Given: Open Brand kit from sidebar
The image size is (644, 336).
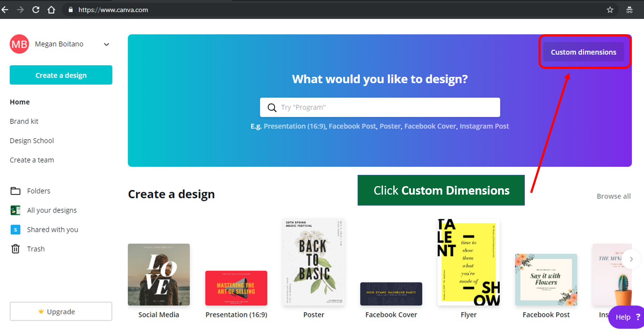Looking at the screenshot, I should 24,121.
